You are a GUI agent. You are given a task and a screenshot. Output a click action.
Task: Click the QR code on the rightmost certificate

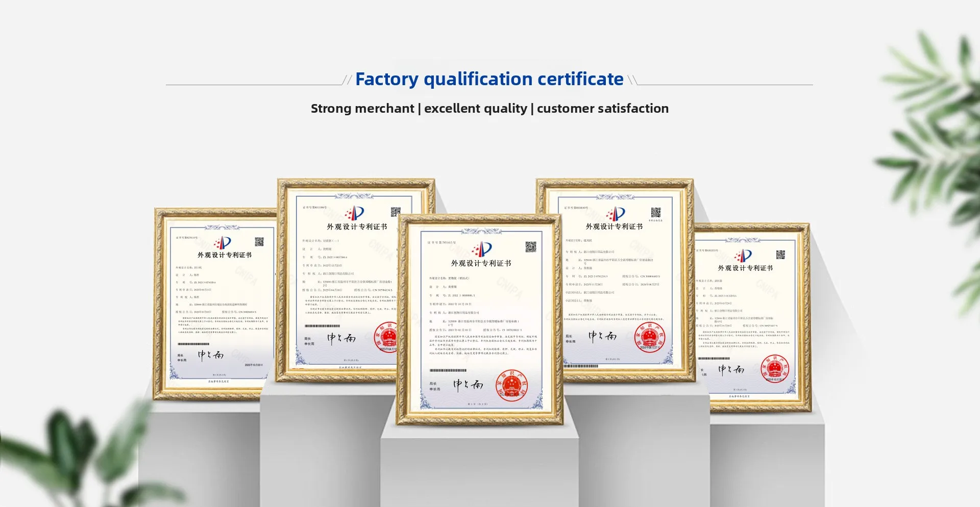[780, 255]
